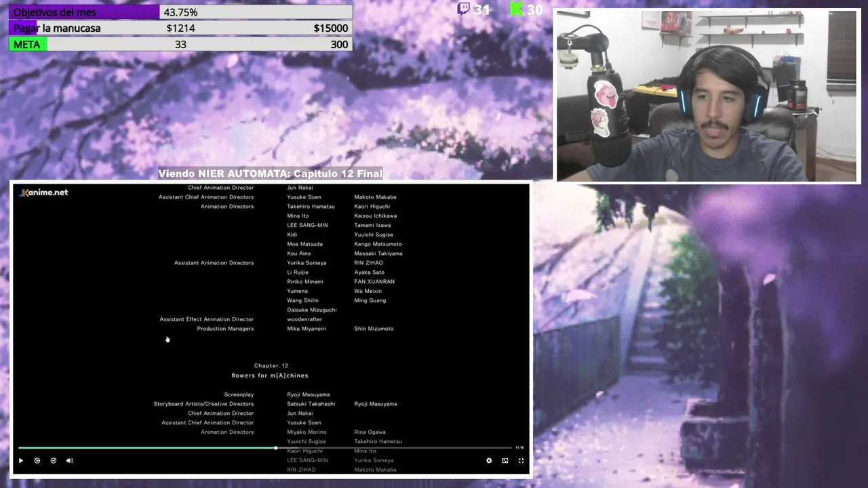The width and height of the screenshot is (868, 488).
Task: Click the skip forward seconds button
Action: 54,460
